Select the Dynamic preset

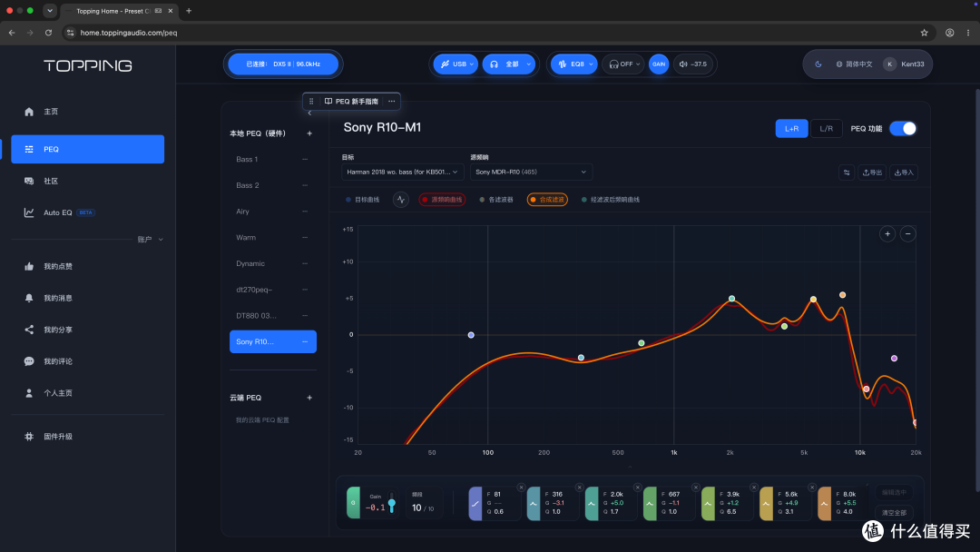point(273,263)
